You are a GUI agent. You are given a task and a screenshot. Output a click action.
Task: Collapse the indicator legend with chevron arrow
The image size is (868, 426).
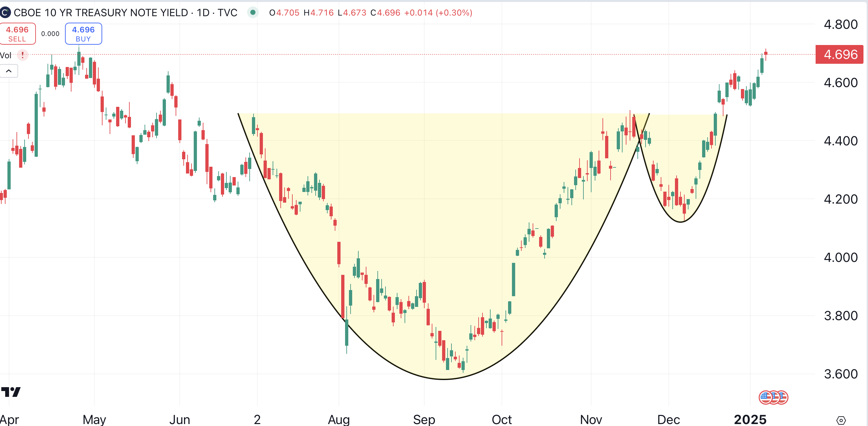click(x=9, y=71)
